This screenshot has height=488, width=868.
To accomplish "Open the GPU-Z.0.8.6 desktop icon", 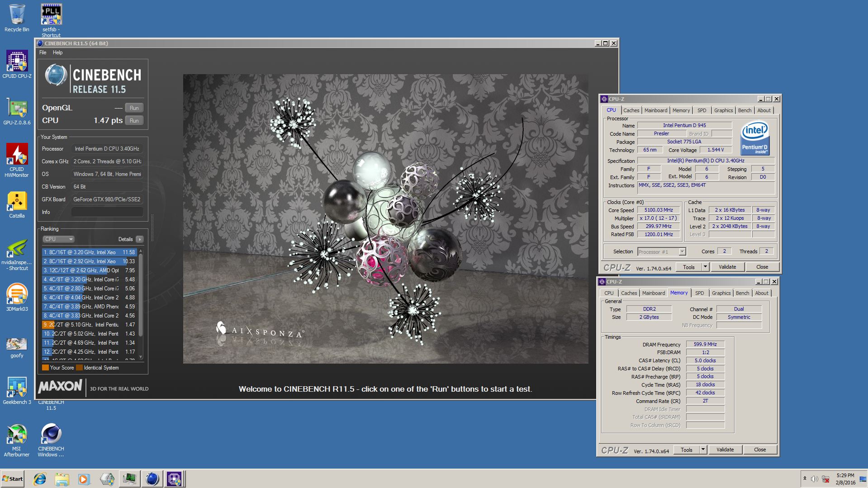I will coord(17,111).
